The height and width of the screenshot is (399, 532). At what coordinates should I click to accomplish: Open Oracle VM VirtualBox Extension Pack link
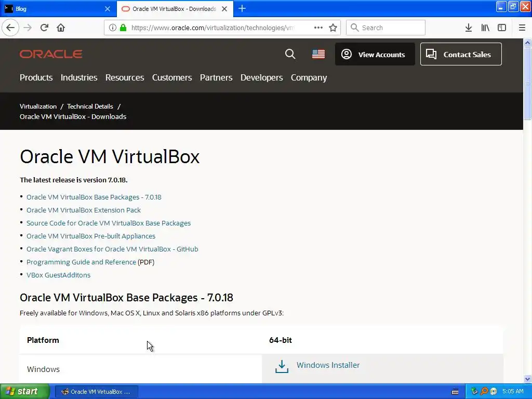[84, 210]
